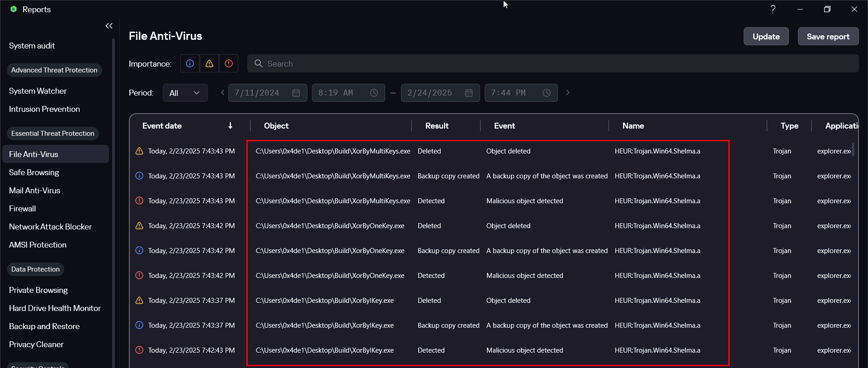The height and width of the screenshot is (368, 868).
Task: Open System audit report
Action: coord(32,46)
